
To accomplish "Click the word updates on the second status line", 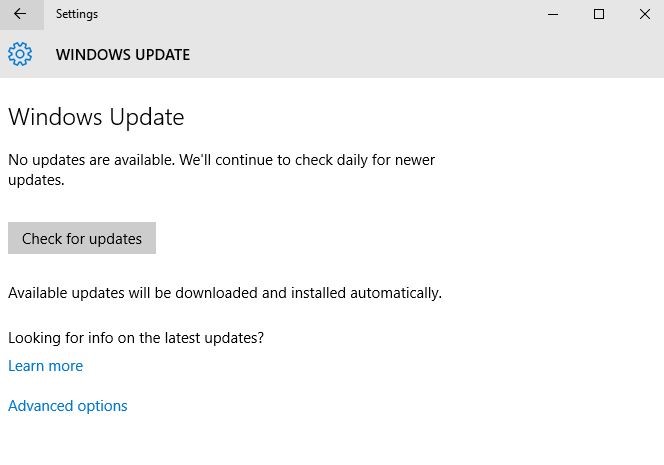I will tap(36, 180).
